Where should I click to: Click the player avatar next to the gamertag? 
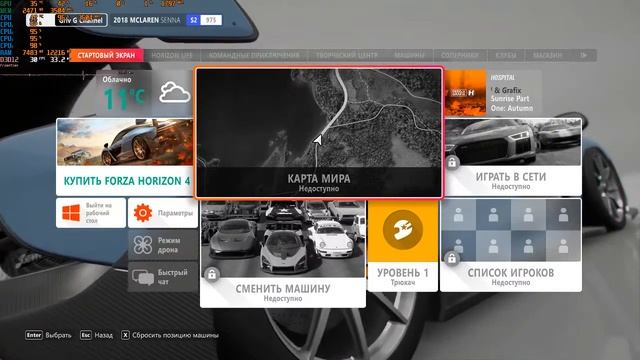pos(41,20)
